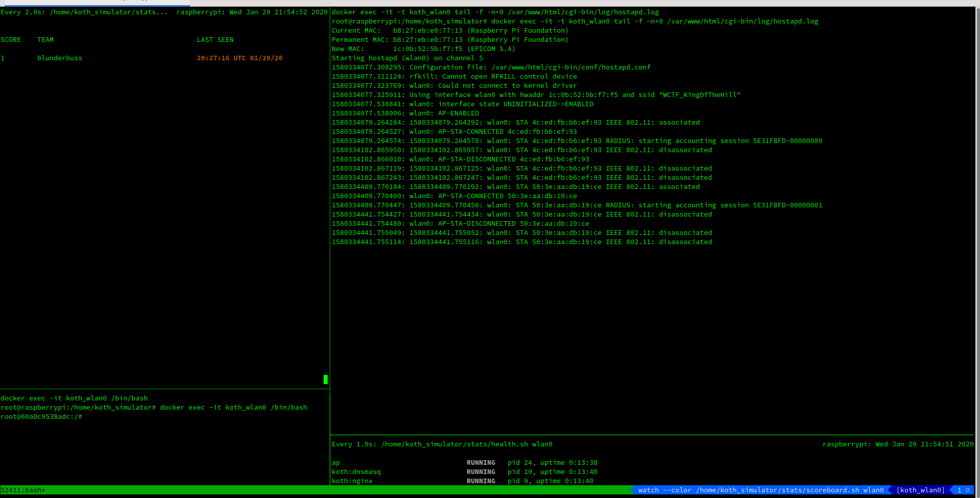980x498 pixels.
Task: Click accounting session 5E31FBFD-00000000 log line
Action: coord(577,141)
